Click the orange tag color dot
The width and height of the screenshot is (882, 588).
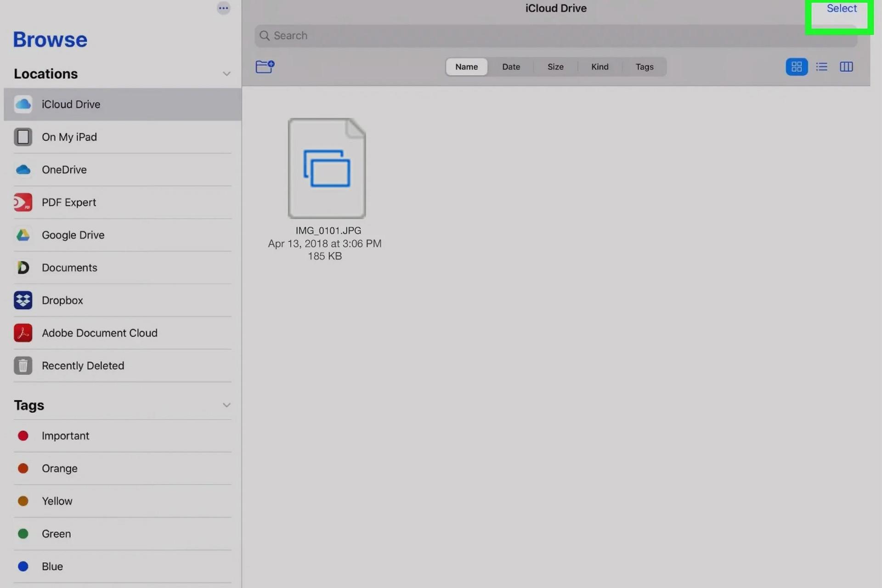pyautogui.click(x=23, y=468)
